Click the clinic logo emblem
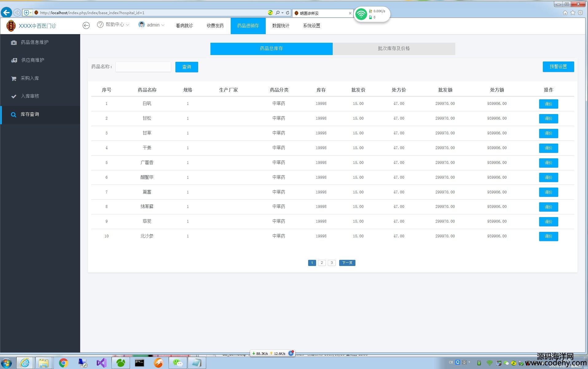588x369 pixels. pyautogui.click(x=11, y=26)
